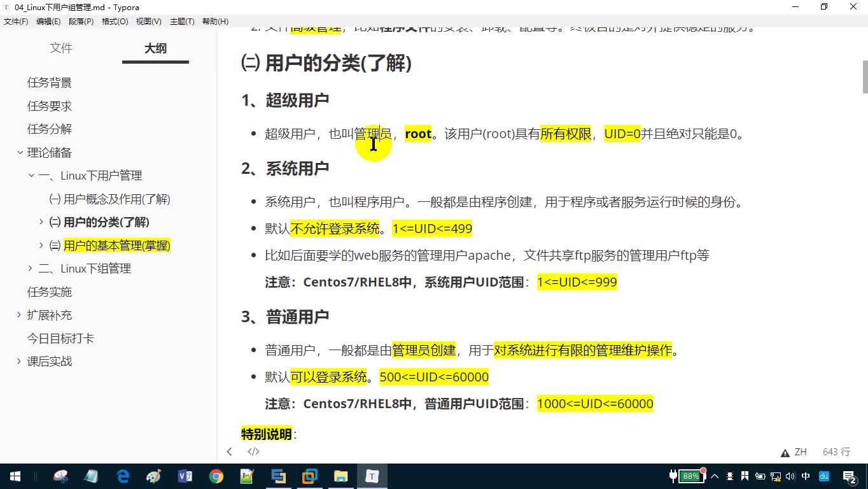Select 课后实战 outline entry
This screenshot has height=489, width=868.
click(50, 362)
